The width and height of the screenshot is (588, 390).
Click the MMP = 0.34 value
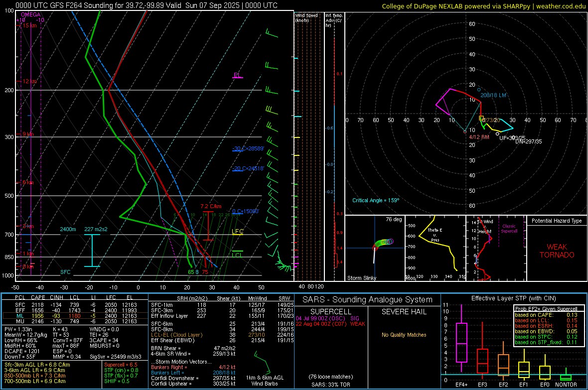click(x=67, y=357)
